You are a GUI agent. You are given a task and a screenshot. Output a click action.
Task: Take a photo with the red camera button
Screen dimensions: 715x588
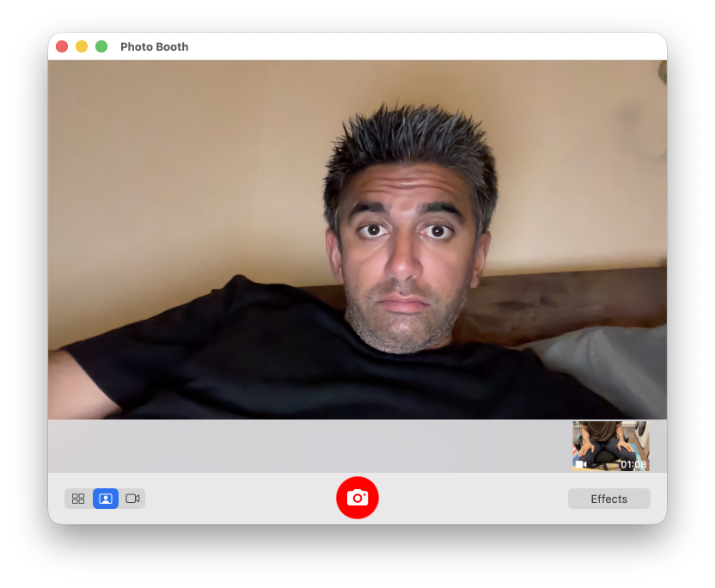click(357, 498)
